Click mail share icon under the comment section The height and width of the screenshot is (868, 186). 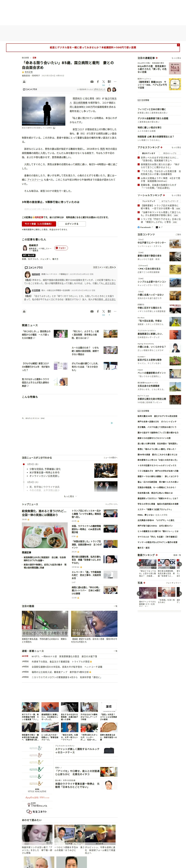[x=92, y=311]
